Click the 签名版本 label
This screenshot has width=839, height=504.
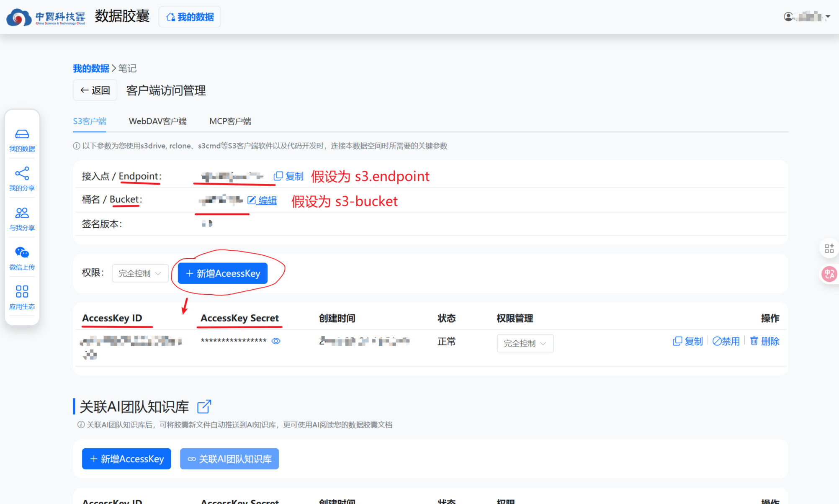(102, 224)
